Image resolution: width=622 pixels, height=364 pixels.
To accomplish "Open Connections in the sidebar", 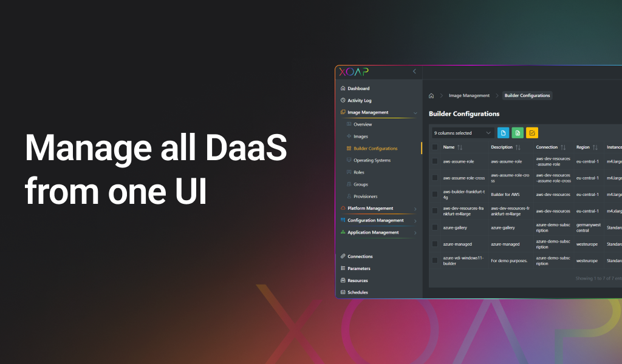I will tap(360, 256).
